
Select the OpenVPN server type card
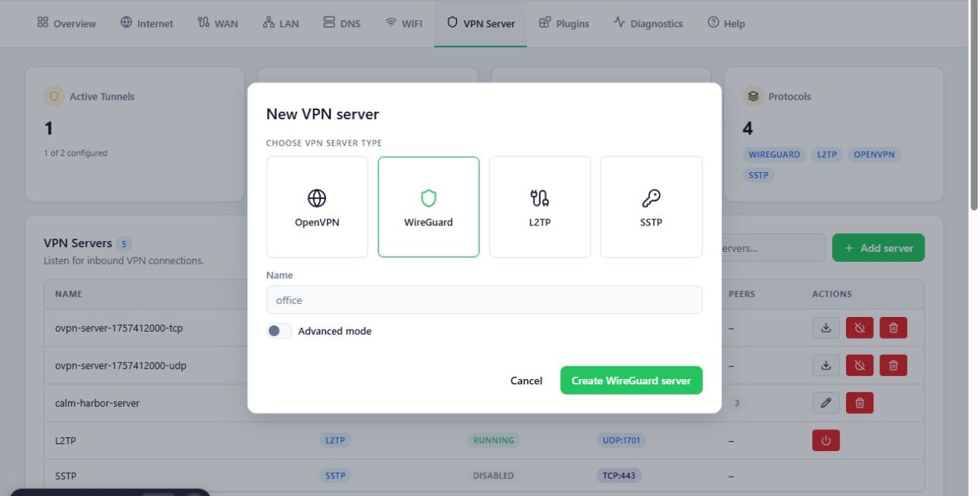[317, 207]
